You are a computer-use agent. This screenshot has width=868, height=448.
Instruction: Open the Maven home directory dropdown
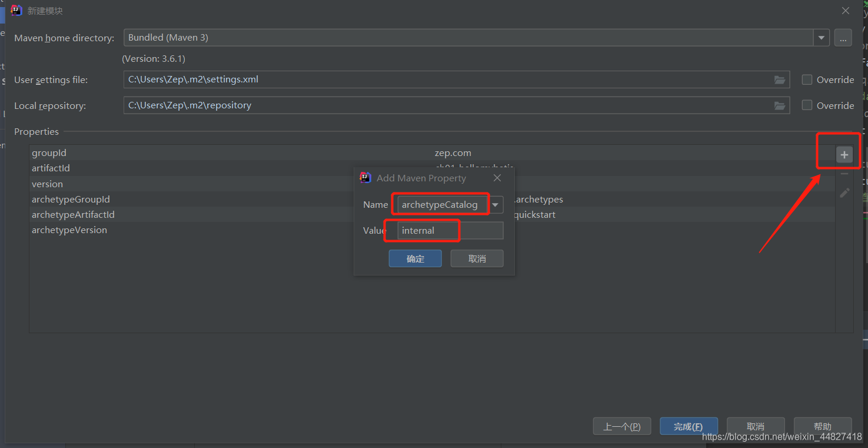pos(822,38)
